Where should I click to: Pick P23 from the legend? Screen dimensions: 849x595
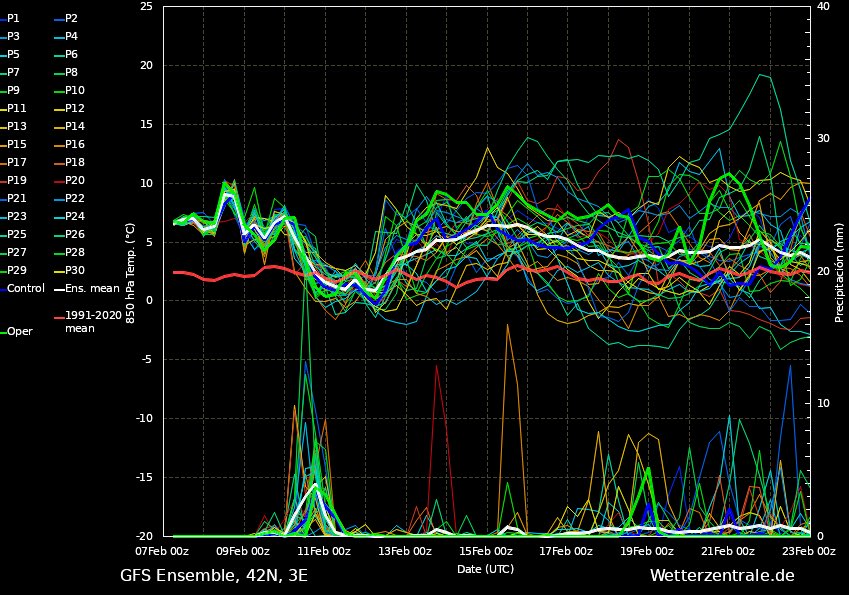(x=13, y=216)
